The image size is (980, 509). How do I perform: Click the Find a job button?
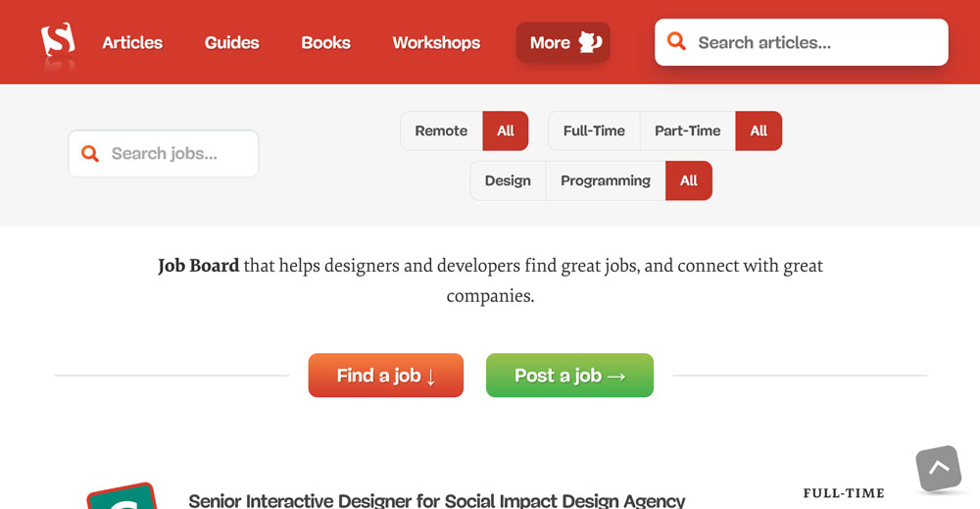click(x=385, y=376)
